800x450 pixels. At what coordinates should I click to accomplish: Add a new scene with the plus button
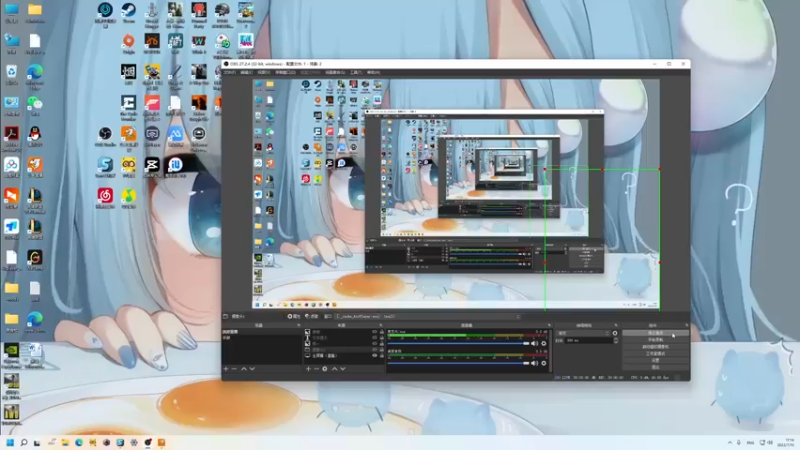pos(226,368)
